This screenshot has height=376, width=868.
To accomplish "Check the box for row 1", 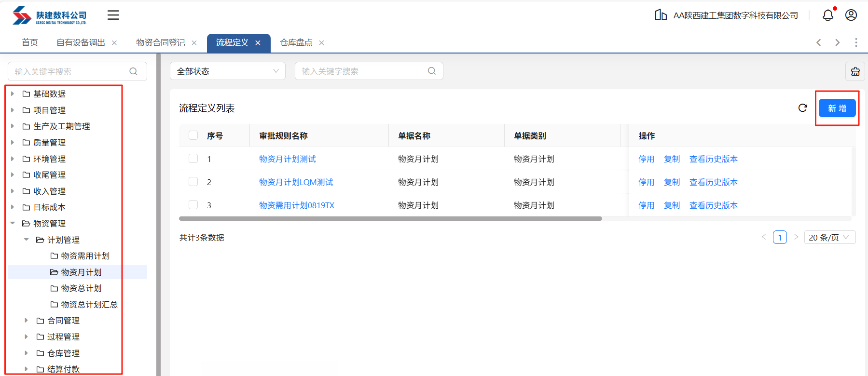I will [x=193, y=159].
